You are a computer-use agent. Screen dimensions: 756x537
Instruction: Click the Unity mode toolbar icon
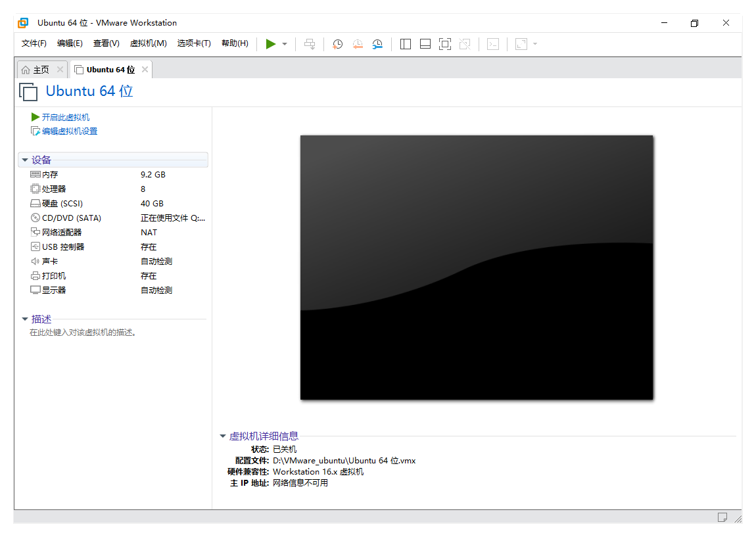click(465, 44)
